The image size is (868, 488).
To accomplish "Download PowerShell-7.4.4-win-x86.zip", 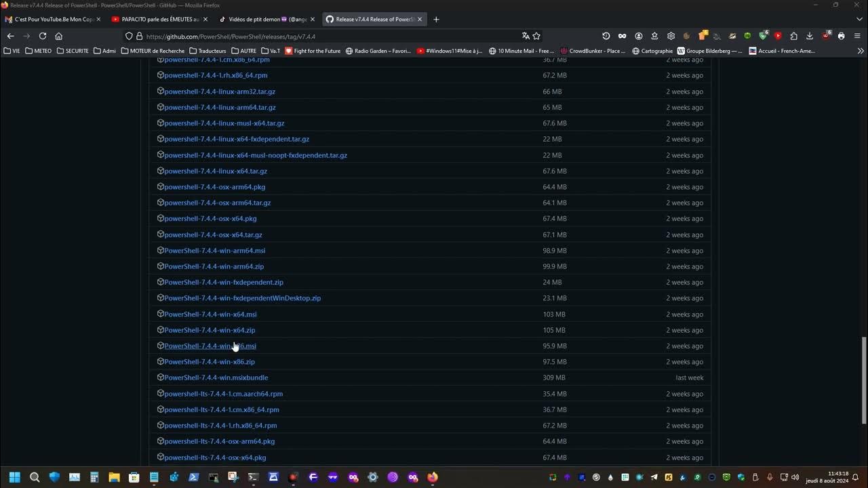I will tap(210, 362).
